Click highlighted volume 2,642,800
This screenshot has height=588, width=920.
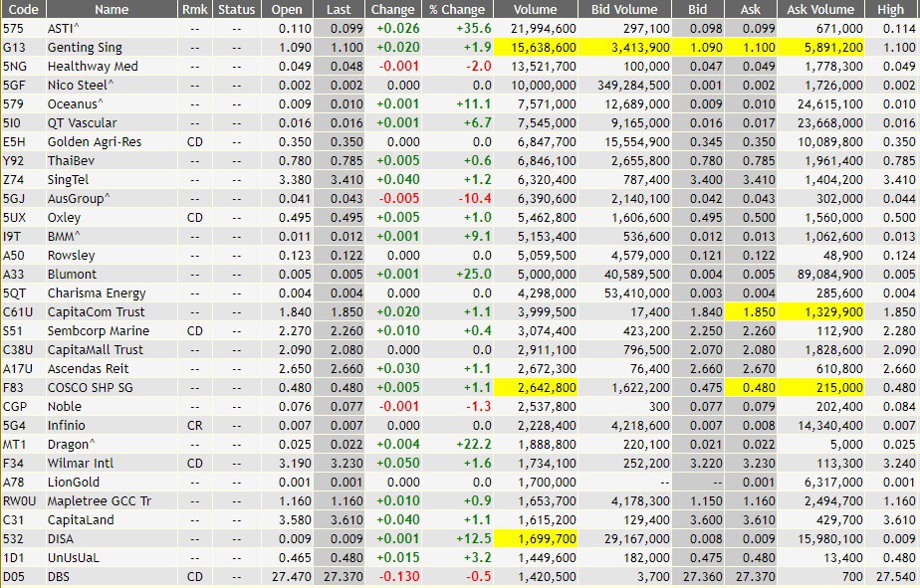pyautogui.click(x=547, y=387)
